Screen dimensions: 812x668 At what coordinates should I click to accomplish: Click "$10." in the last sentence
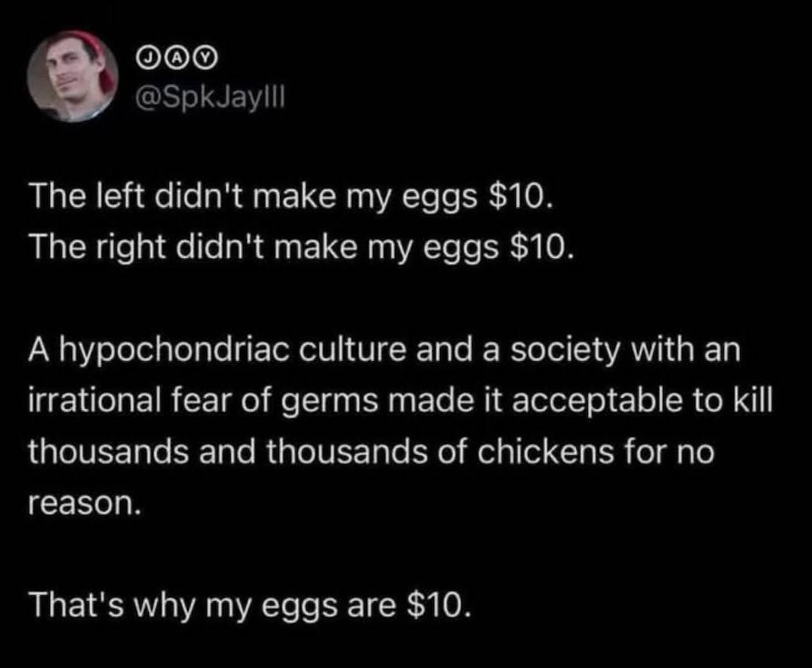click(x=440, y=605)
